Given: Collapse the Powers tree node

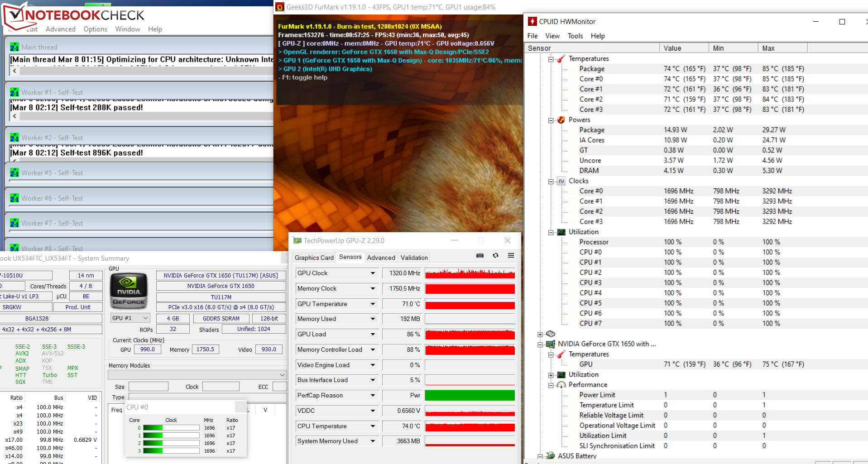Looking at the screenshot, I should 551,120.
